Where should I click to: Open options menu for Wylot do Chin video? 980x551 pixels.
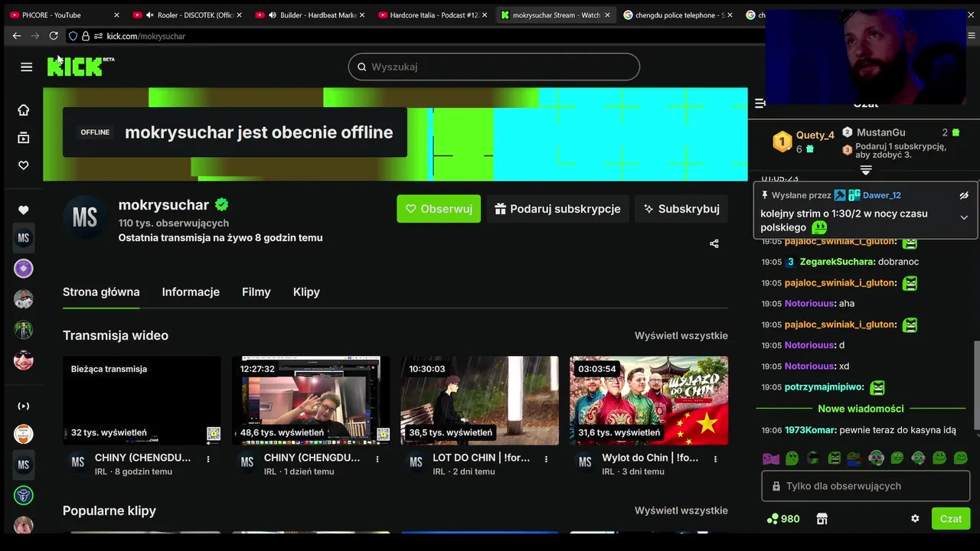point(715,459)
